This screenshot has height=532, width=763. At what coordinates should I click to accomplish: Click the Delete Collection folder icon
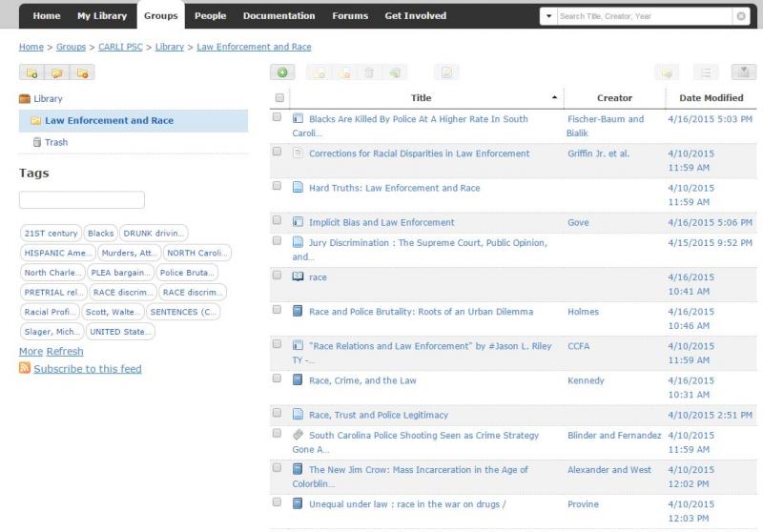(x=82, y=72)
